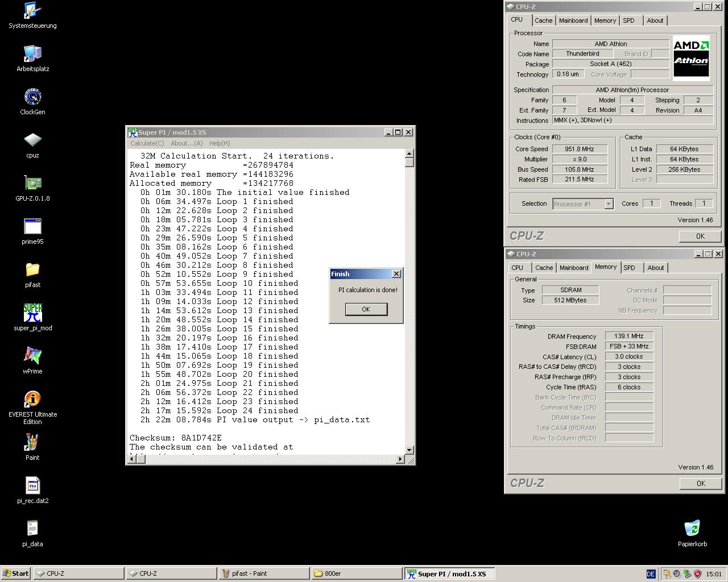This screenshot has height=582, width=728.
Task: Click the upper CPU-Z window title icon
Action: [x=511, y=7]
